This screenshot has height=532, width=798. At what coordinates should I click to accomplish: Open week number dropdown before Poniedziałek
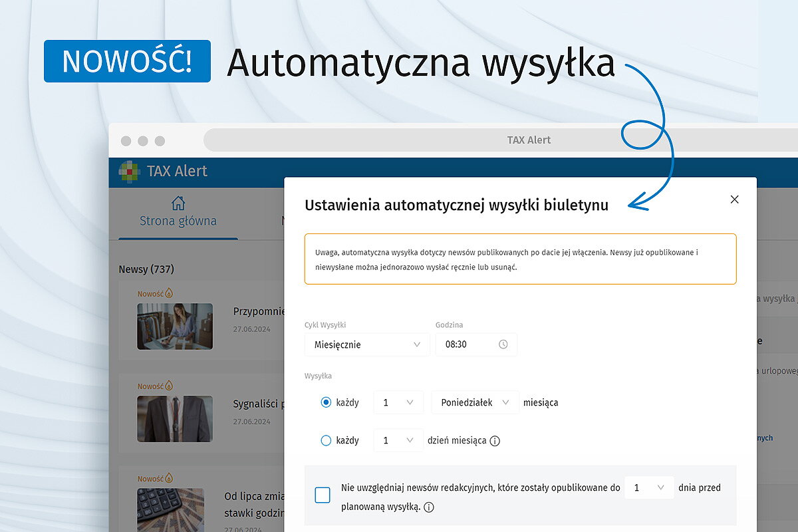coord(398,402)
